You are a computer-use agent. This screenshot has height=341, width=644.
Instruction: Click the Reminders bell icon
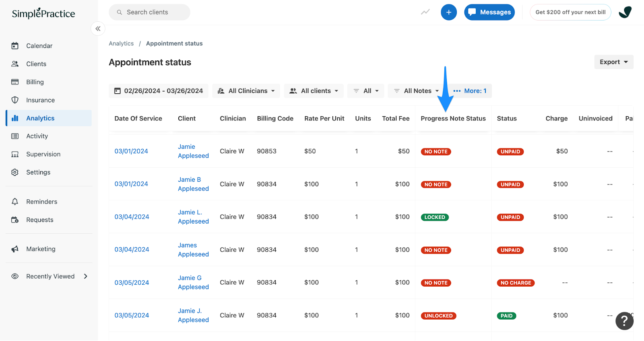coord(15,202)
